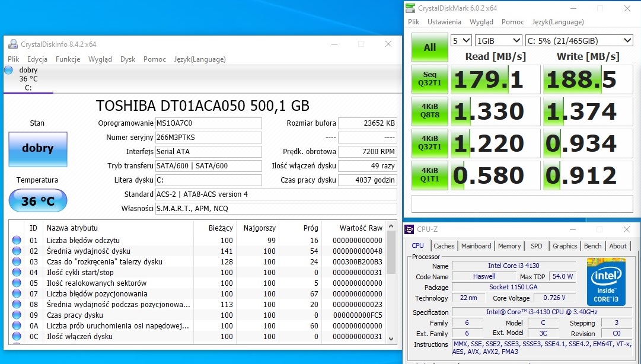Image resolution: width=641 pixels, height=364 pixels.
Task: Run the 4KiB Q32T1 benchmark test
Action: [429, 143]
